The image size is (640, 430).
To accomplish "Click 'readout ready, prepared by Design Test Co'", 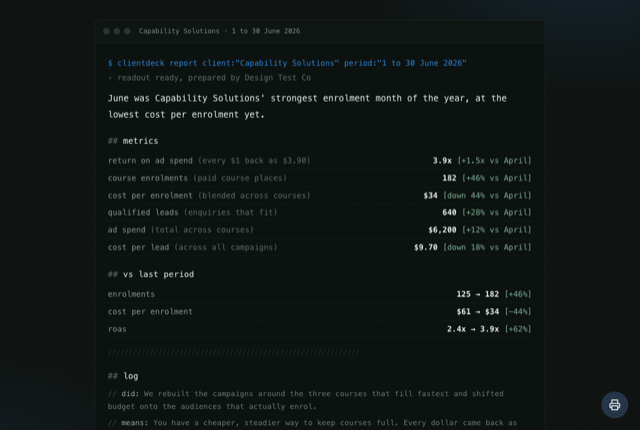I will click(x=209, y=78).
